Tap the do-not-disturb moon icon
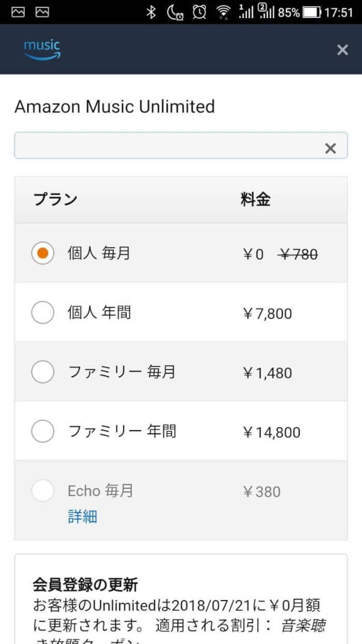The width and height of the screenshot is (362, 644). [x=175, y=12]
